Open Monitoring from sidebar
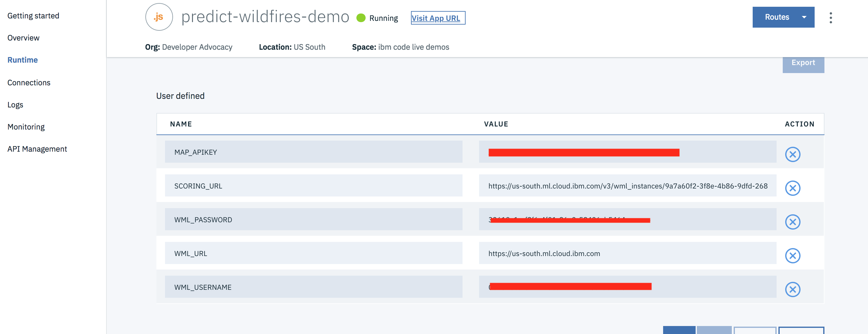Screen dimensions: 868x334 click(x=26, y=127)
